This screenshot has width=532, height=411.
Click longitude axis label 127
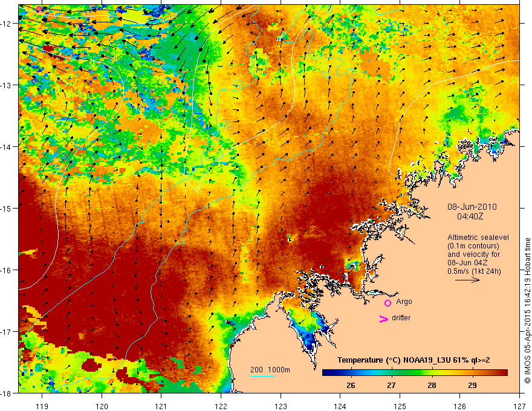519,406
